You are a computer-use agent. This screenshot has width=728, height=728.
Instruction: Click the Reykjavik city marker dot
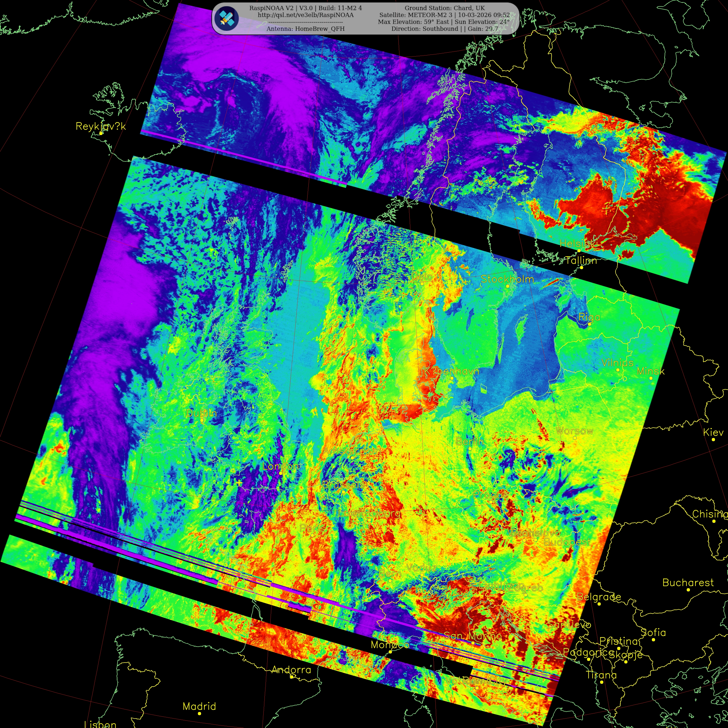pyautogui.click(x=101, y=133)
